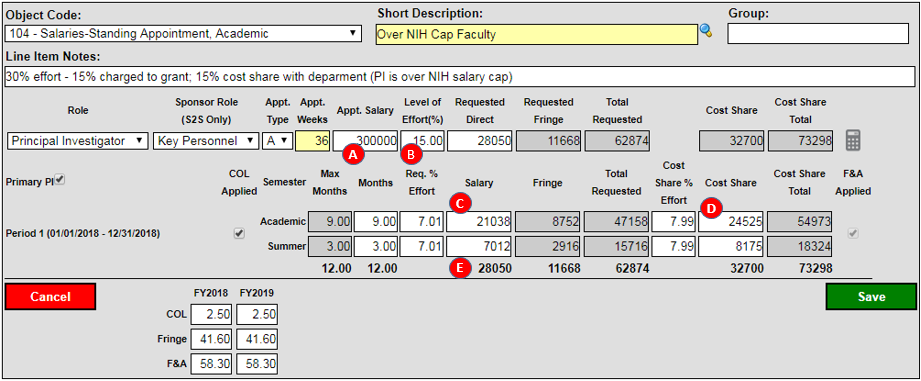This screenshot has width=921, height=381.
Task: Click the Summer Cost Share Total field 18324
Action: (x=800, y=247)
